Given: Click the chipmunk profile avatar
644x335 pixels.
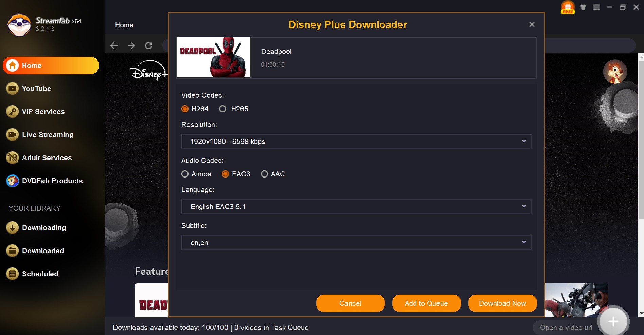Looking at the screenshot, I should (615, 72).
